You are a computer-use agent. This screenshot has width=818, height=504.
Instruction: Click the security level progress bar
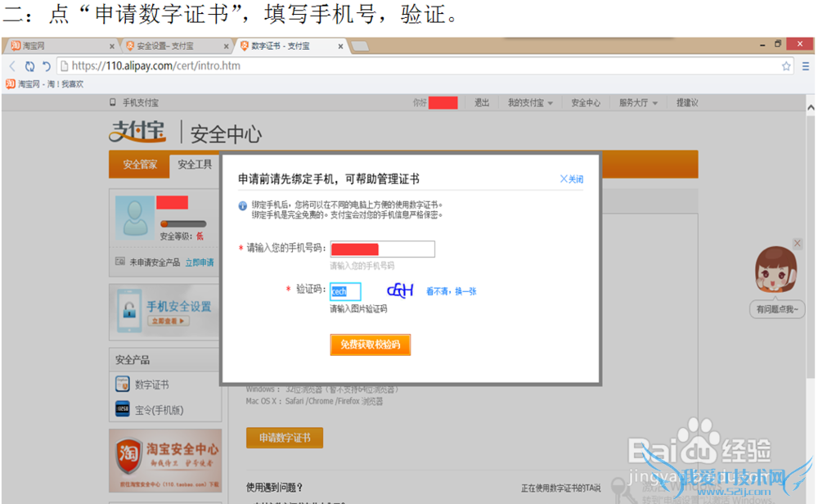(183, 224)
